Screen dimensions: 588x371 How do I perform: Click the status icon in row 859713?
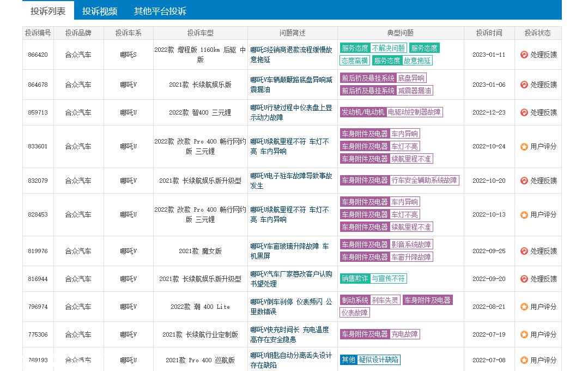click(524, 112)
